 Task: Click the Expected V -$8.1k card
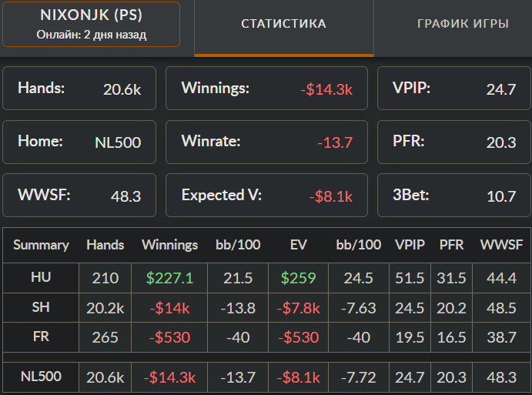point(266,195)
